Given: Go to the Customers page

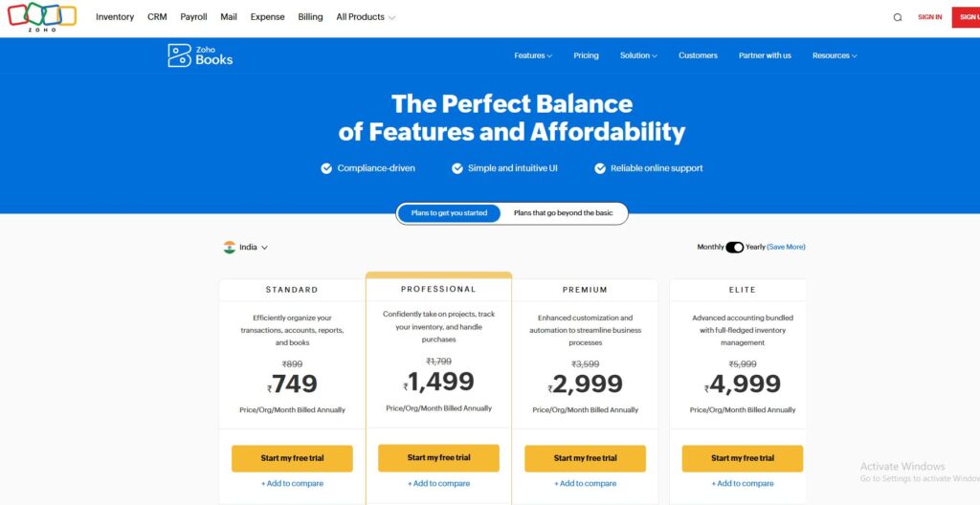Looking at the screenshot, I should [x=698, y=55].
